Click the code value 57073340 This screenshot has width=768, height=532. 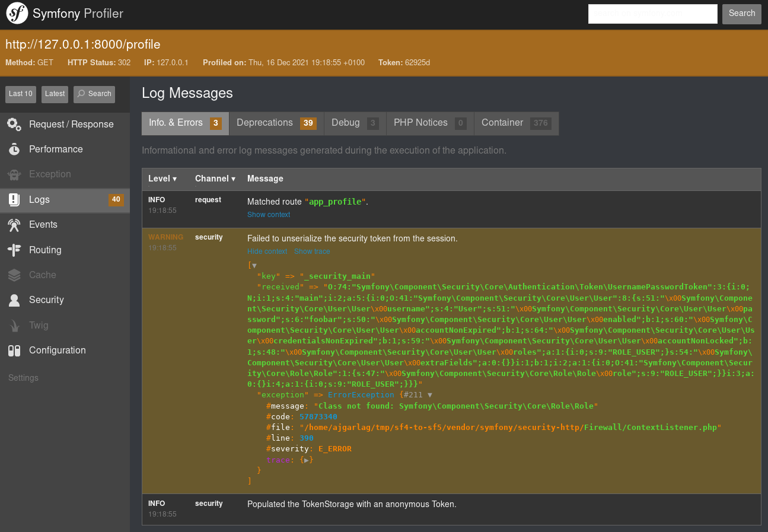click(318, 417)
